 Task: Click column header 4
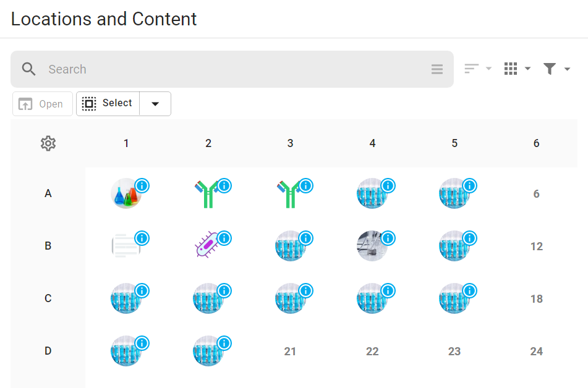372,143
